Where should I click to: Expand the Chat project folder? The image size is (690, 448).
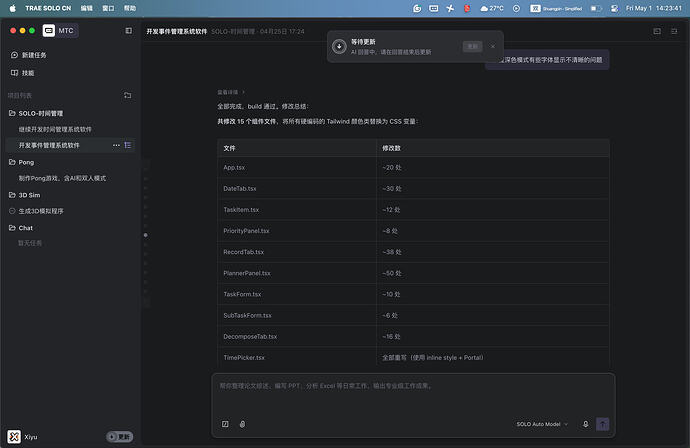coord(21,228)
